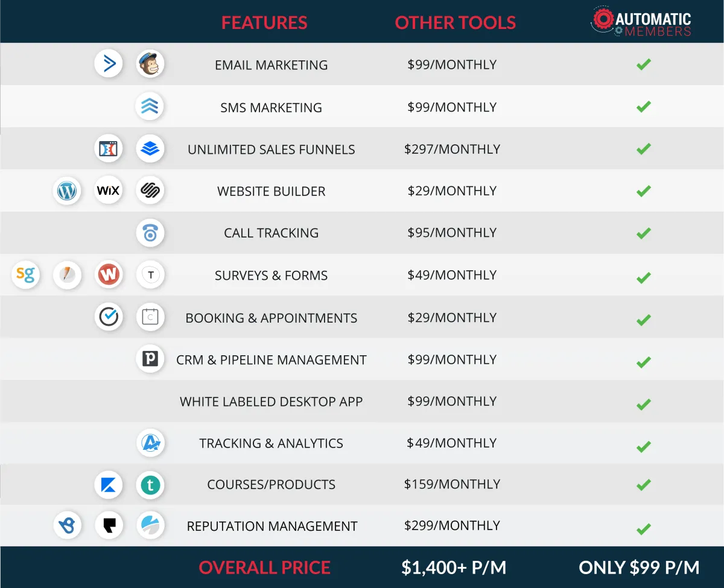
Task: Click the calendar C icon
Action: [x=150, y=317]
